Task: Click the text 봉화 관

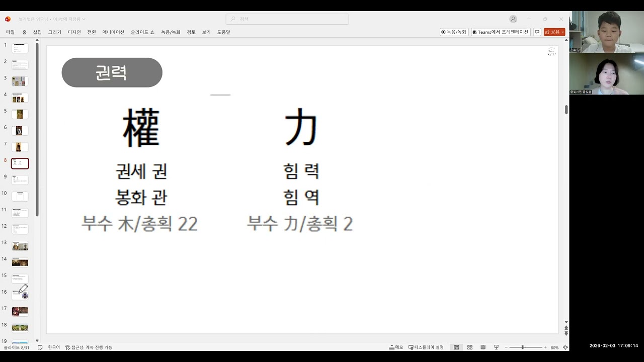Action: pyautogui.click(x=141, y=197)
